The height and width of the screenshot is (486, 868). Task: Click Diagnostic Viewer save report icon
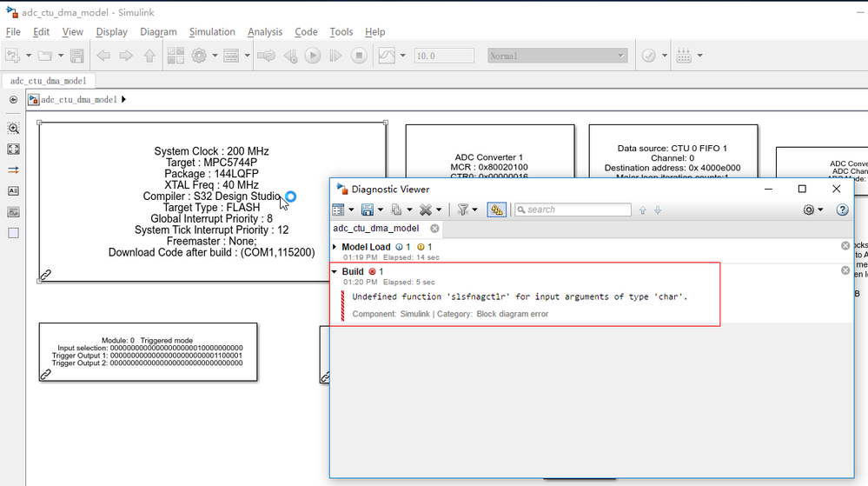pos(367,210)
